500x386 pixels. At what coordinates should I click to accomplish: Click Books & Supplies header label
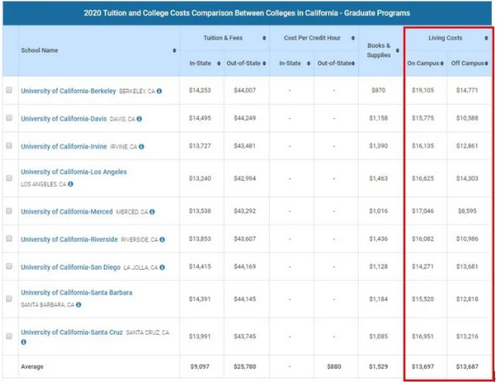click(x=379, y=50)
